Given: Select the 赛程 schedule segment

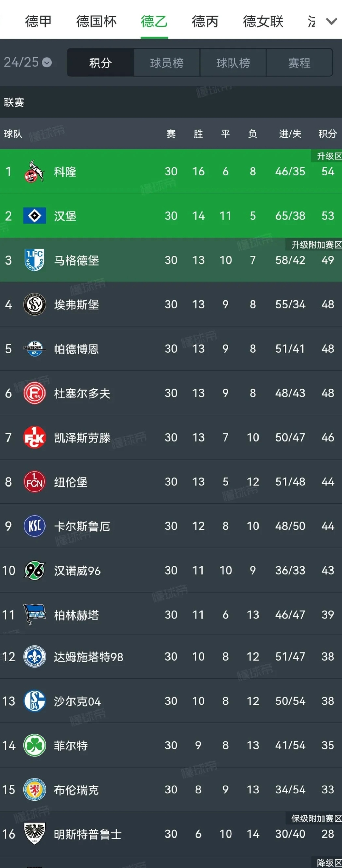Looking at the screenshot, I should pyautogui.click(x=299, y=63).
